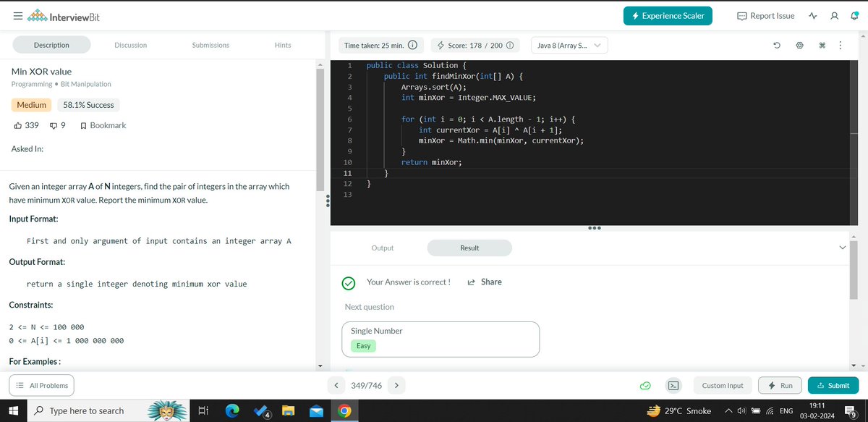Show keyboard shortcuts command icon
868x422 pixels.
point(822,45)
